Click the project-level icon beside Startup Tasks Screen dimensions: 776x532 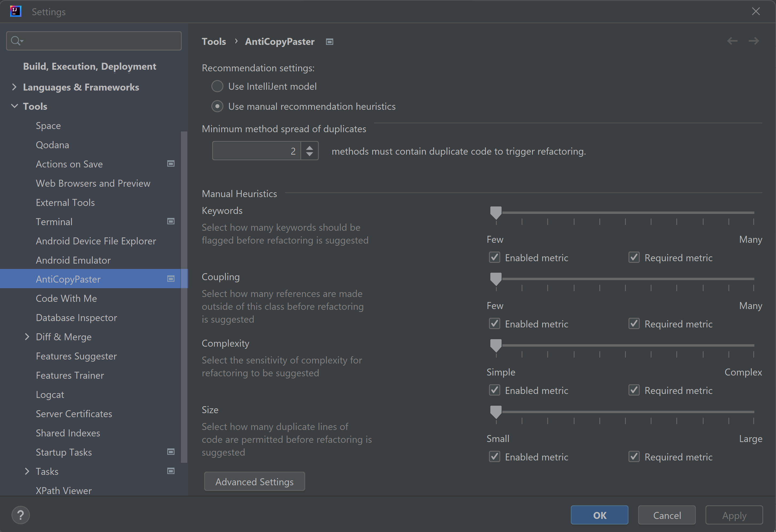(171, 452)
